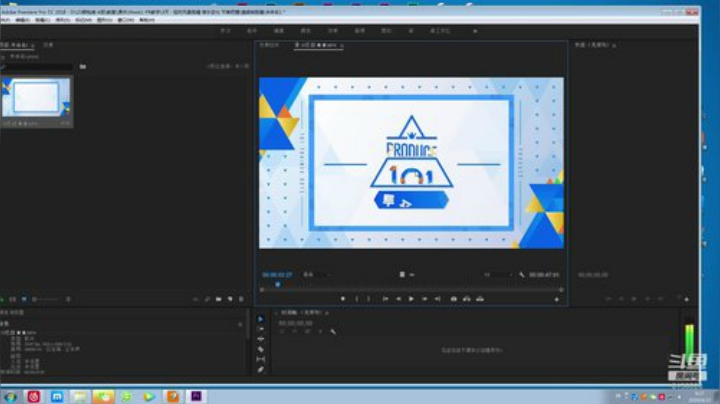Viewport: 720px width, 404px height.
Task: Step back one frame in Source monitor
Action: point(399,299)
